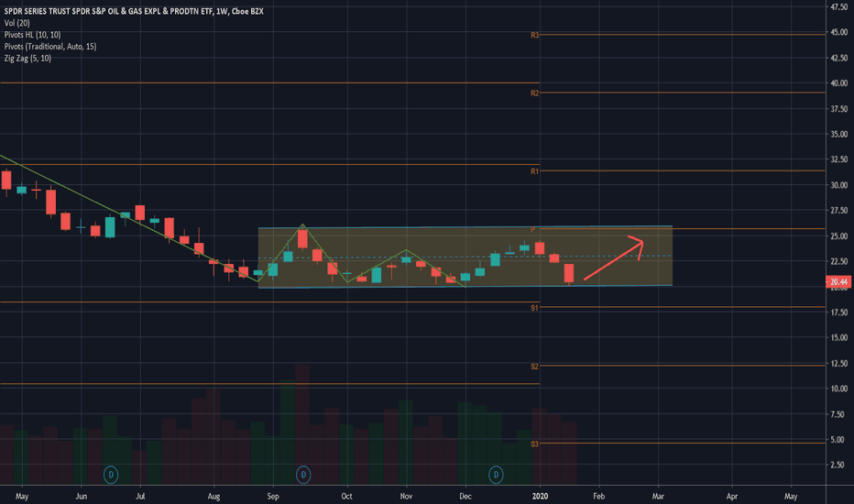Click the 12.50 price axis label

pyautogui.click(x=838, y=363)
